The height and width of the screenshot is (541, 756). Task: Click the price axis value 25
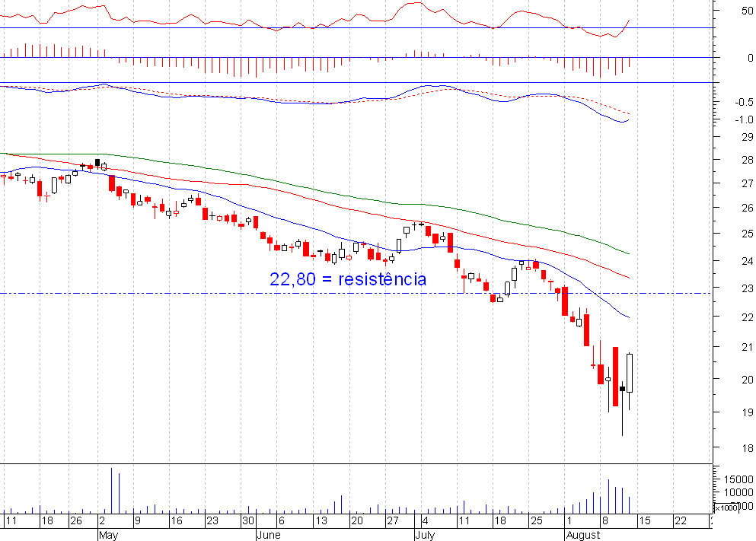pos(748,234)
